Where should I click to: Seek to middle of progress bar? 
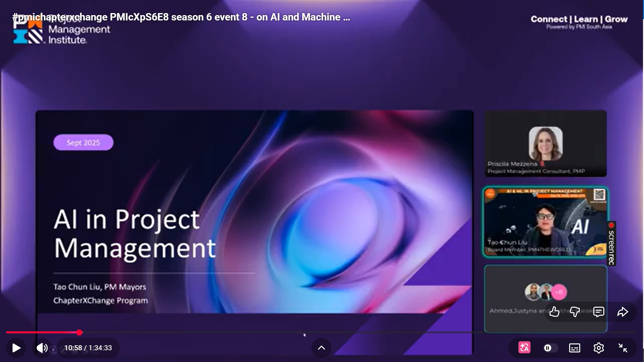321,333
